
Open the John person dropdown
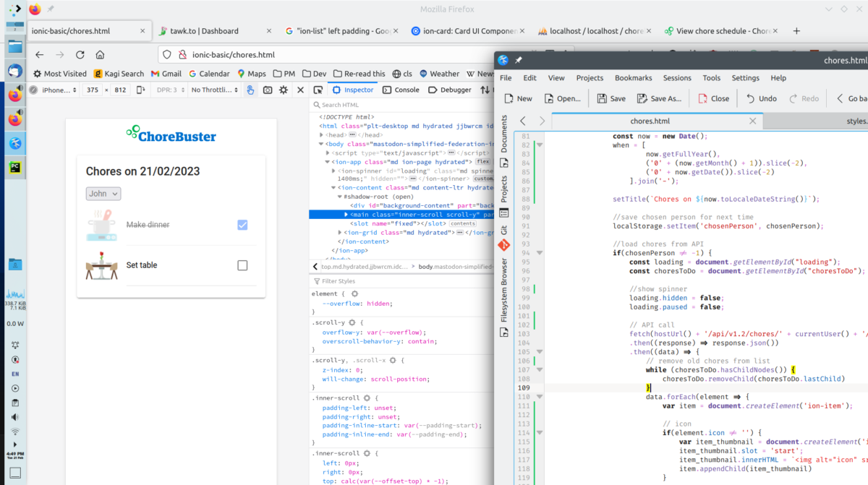103,194
